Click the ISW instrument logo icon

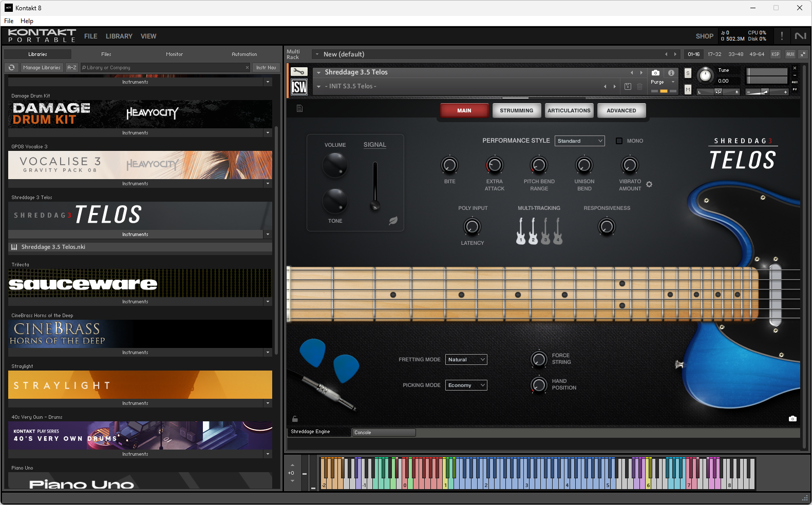click(x=299, y=87)
